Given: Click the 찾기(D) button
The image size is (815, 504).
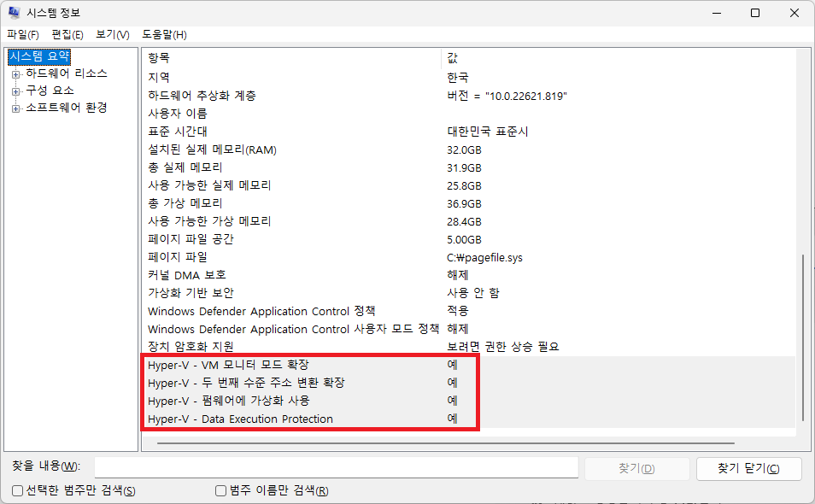Looking at the screenshot, I should 636,469.
